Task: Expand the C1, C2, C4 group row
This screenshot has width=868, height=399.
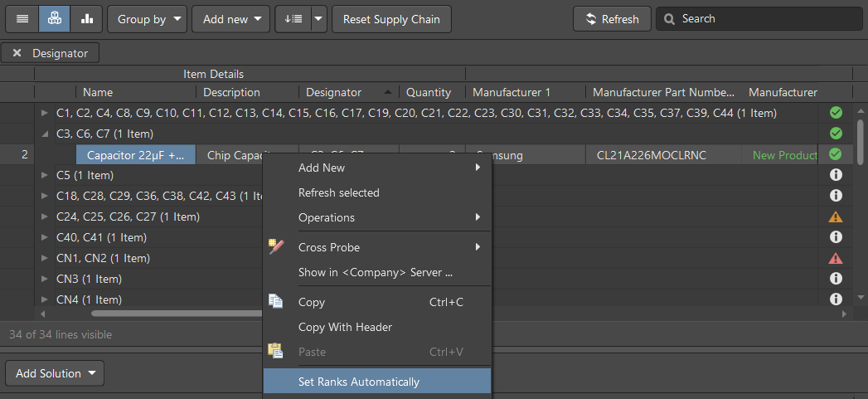Action: (x=45, y=113)
